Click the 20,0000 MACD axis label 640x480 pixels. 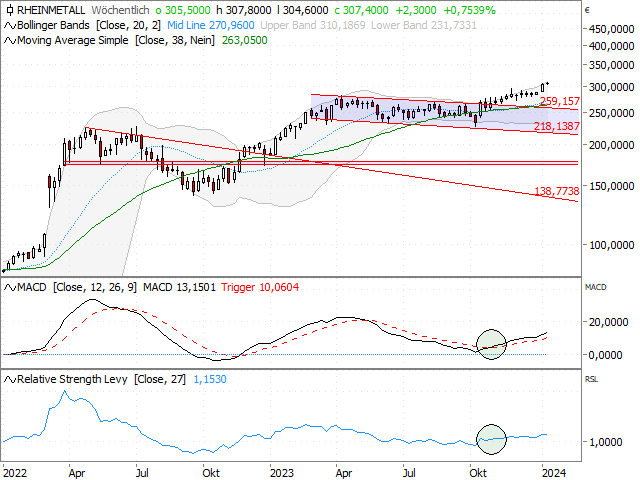(609, 322)
